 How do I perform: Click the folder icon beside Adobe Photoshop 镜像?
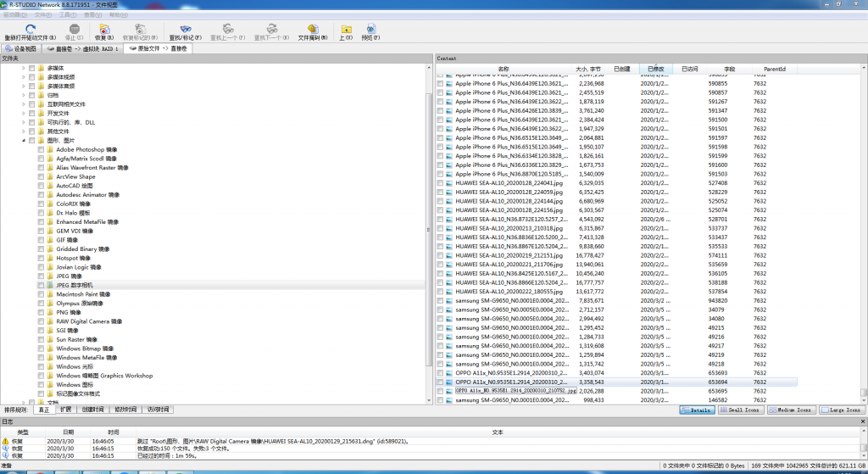(x=51, y=149)
